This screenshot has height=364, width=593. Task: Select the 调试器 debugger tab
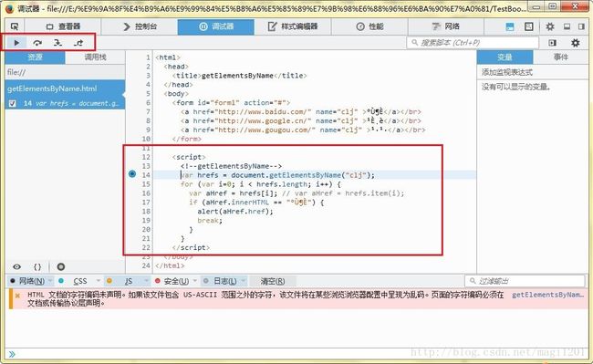pyautogui.click(x=216, y=26)
